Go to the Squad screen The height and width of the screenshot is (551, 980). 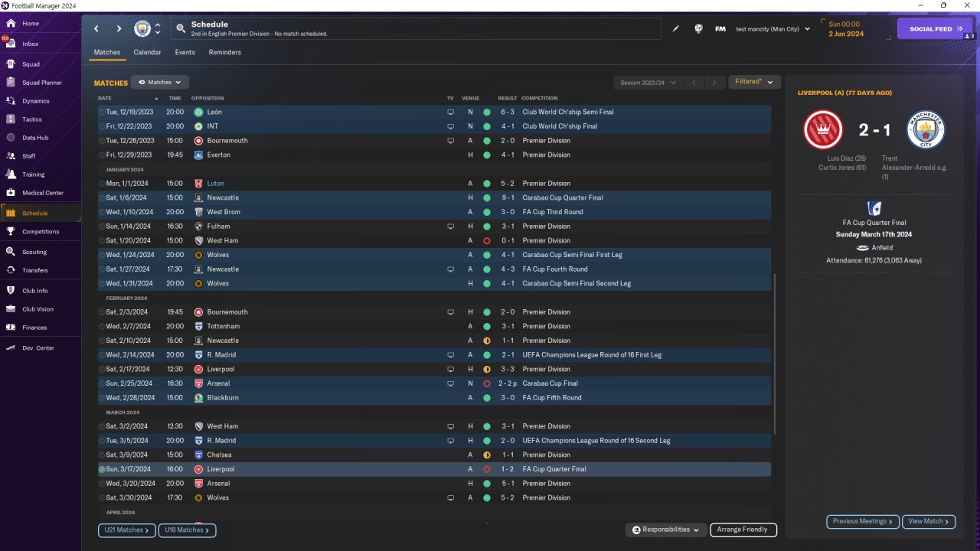31,64
